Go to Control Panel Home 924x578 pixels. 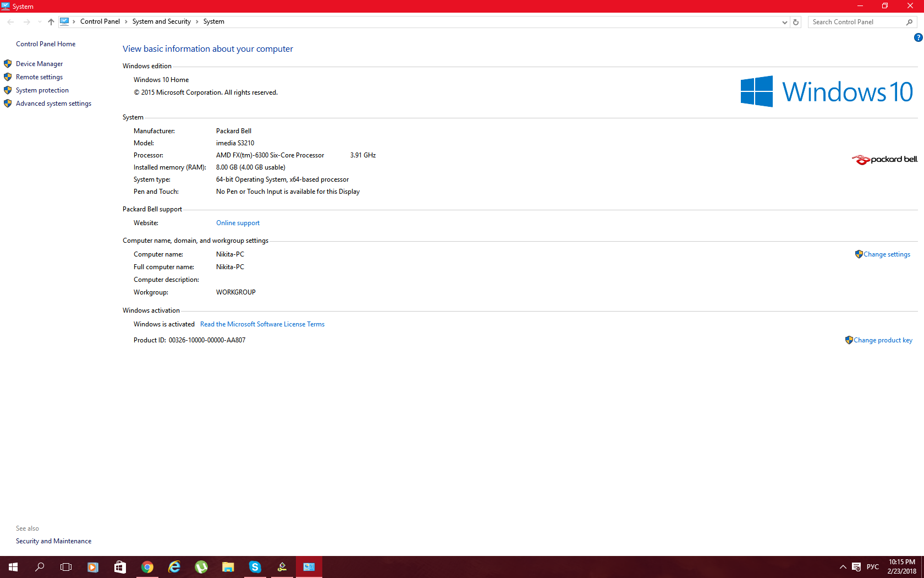pos(46,44)
